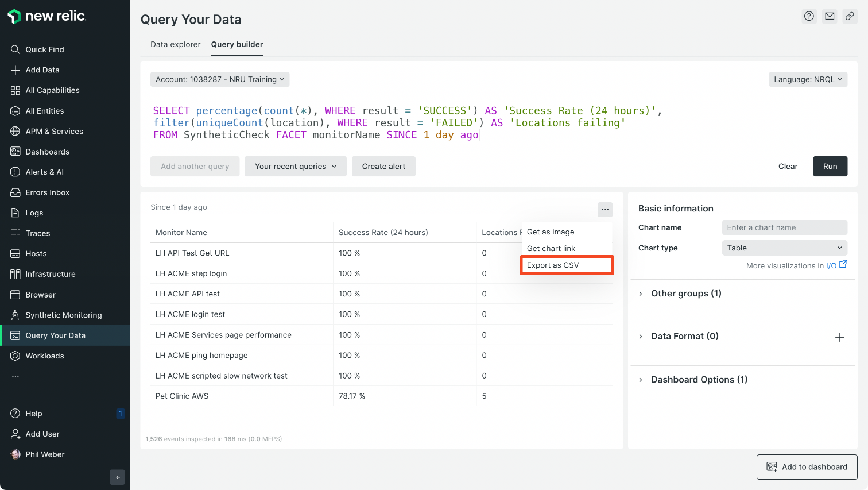
Task: Open the Account selector dropdown
Action: (x=220, y=79)
